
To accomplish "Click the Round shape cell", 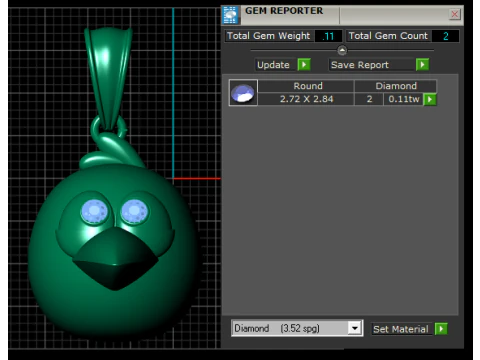I will 306,86.
